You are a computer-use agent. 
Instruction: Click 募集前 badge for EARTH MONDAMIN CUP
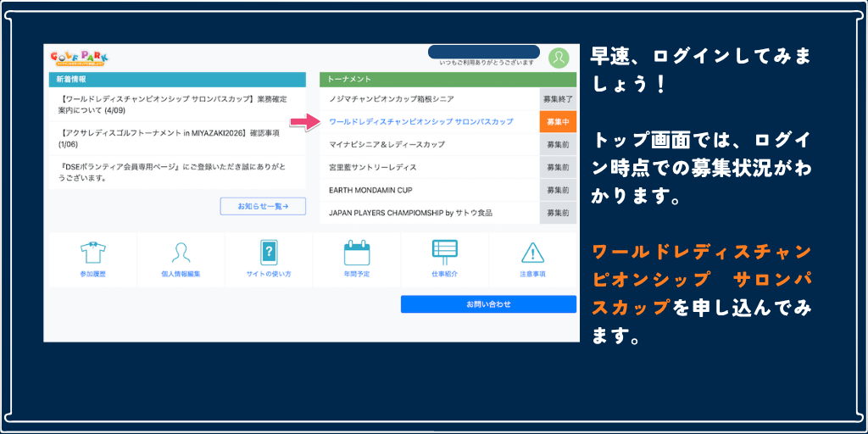coord(558,190)
